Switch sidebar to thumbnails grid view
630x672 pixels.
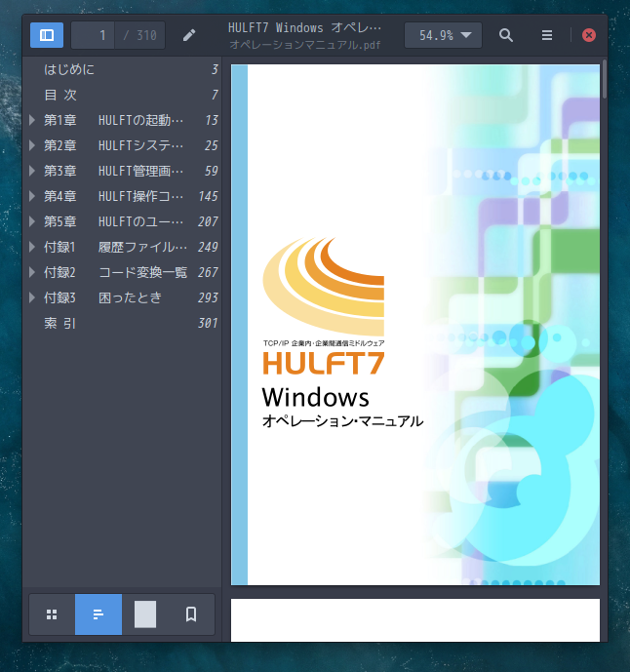[x=52, y=614]
